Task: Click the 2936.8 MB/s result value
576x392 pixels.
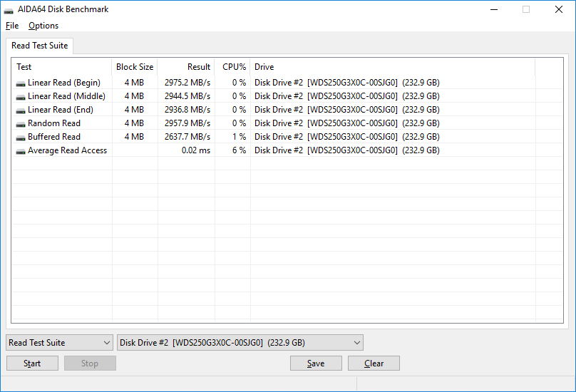Action: pos(187,110)
